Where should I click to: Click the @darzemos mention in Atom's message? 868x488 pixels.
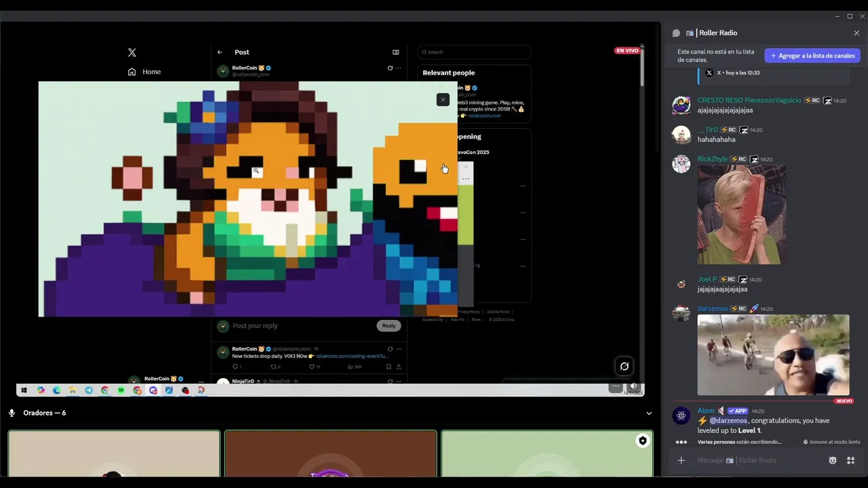click(728, 420)
